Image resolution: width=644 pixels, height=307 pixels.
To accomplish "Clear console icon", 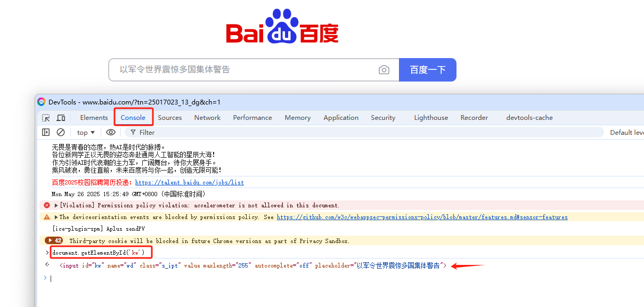I will (61, 132).
